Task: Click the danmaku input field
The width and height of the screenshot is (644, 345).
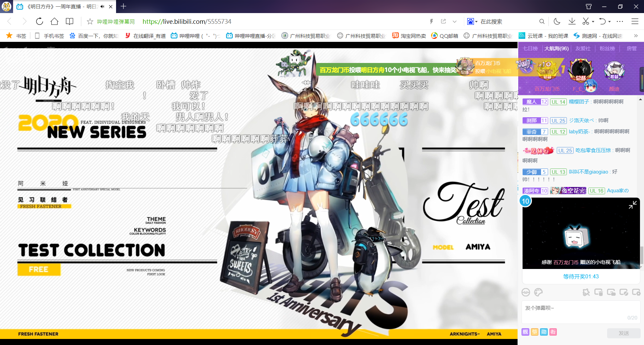Action: [581, 312]
